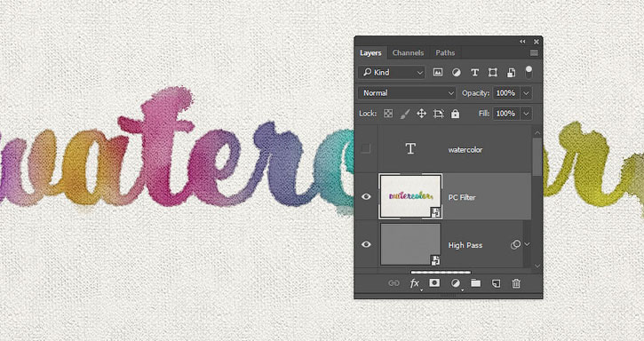Select the PC Filter layer thumbnail
The image size is (644, 341).
pyautogui.click(x=410, y=196)
